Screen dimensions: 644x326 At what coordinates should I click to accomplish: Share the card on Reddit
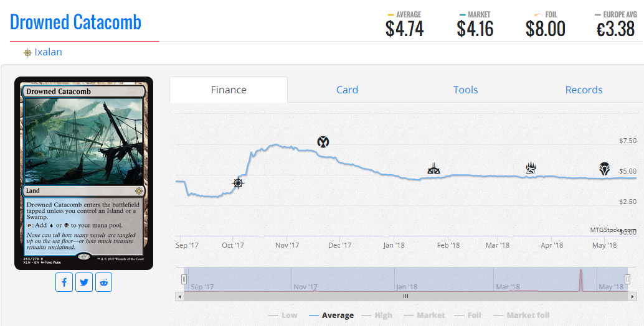point(103,282)
